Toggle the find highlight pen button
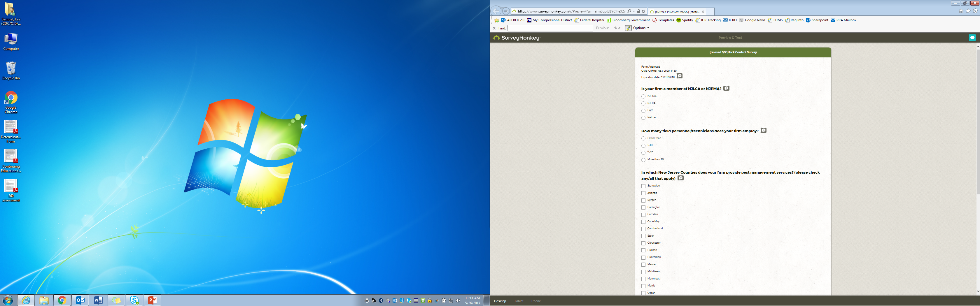The image size is (980, 306). tap(628, 28)
